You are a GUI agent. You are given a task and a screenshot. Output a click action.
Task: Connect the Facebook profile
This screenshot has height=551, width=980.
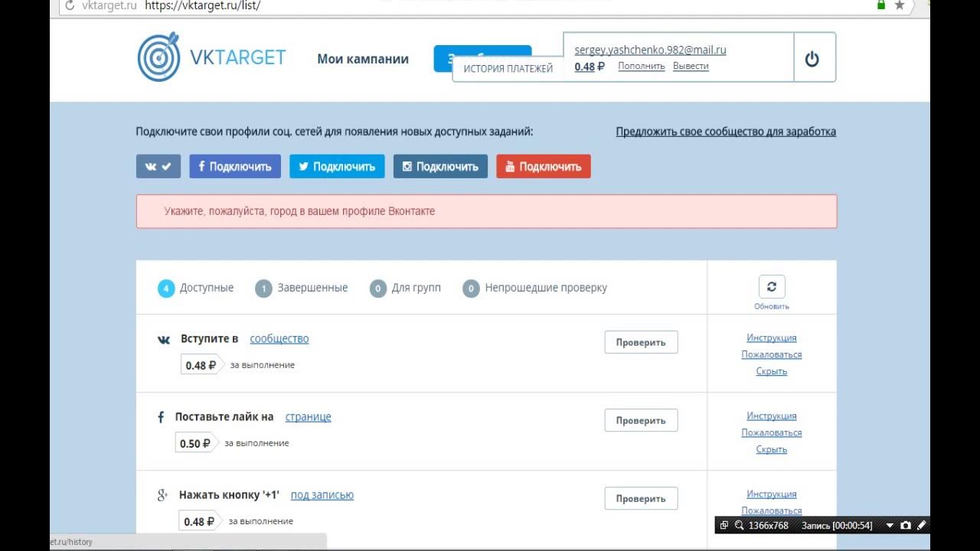pyautogui.click(x=235, y=166)
